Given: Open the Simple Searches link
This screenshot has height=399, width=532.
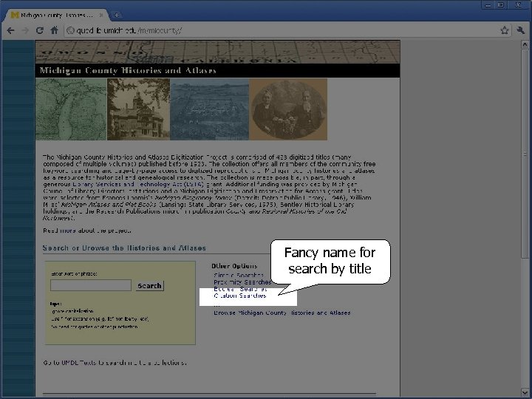Looking at the screenshot, I should pos(239,275).
